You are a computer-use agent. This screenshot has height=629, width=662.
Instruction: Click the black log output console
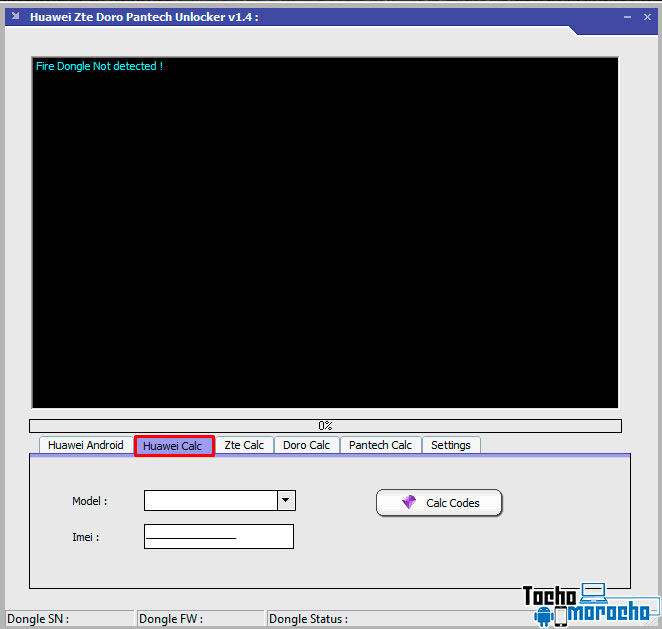point(325,233)
